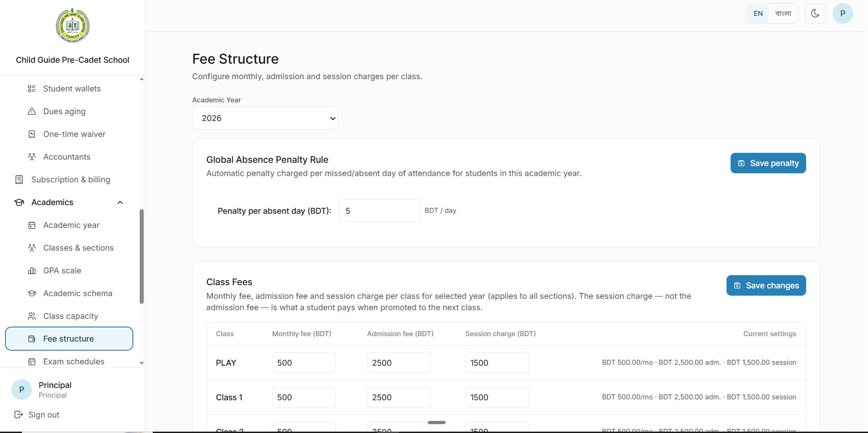Toggle dark mode with moon icon
This screenshot has height=433, width=868.
point(815,14)
